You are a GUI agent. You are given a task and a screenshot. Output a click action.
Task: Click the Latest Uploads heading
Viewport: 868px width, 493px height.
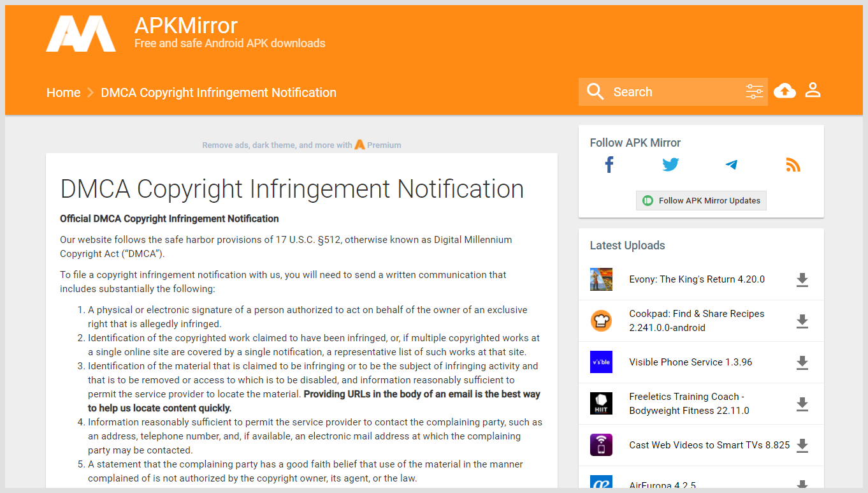627,246
